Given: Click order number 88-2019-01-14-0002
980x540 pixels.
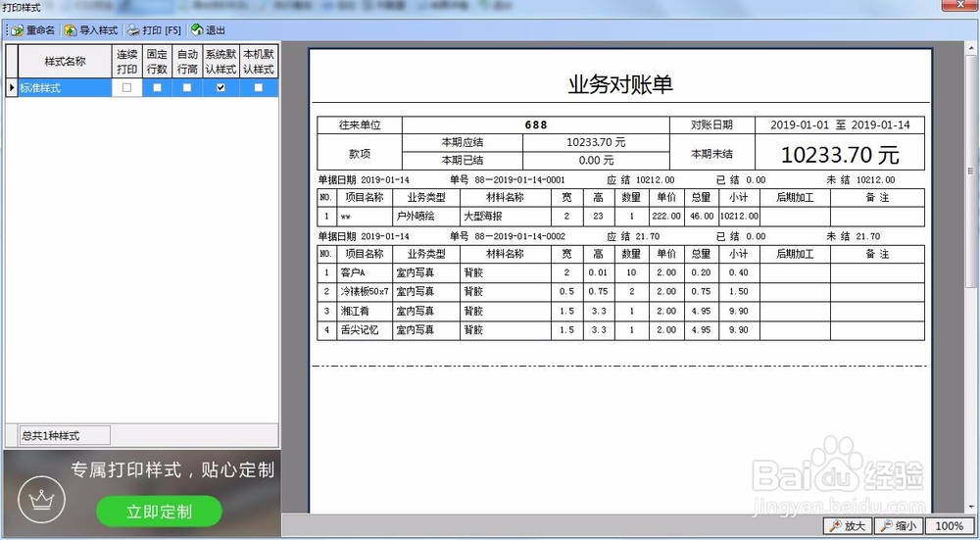Looking at the screenshot, I should click(520, 236).
